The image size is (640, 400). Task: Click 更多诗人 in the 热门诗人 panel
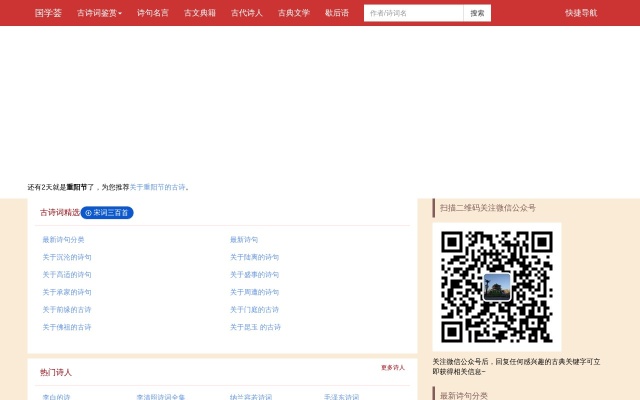tap(392, 368)
